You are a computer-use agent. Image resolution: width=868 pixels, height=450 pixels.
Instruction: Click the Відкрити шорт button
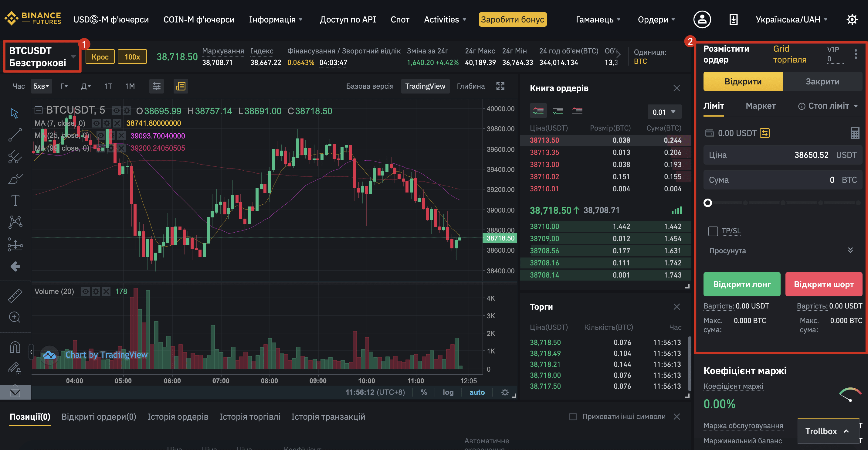click(x=823, y=284)
